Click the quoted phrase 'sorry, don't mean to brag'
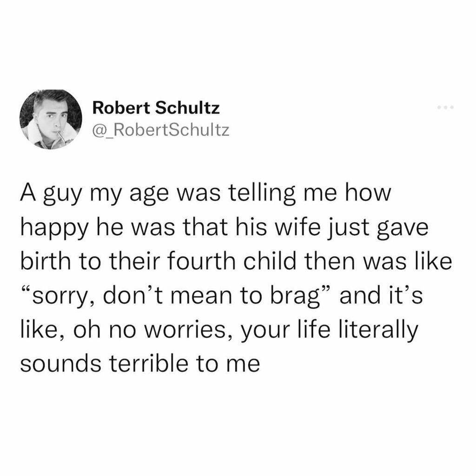 [x=176, y=296]
